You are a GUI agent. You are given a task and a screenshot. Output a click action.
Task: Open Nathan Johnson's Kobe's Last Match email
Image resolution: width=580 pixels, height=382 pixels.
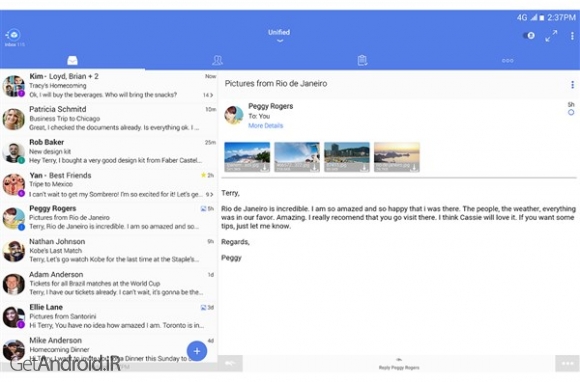coord(109,250)
